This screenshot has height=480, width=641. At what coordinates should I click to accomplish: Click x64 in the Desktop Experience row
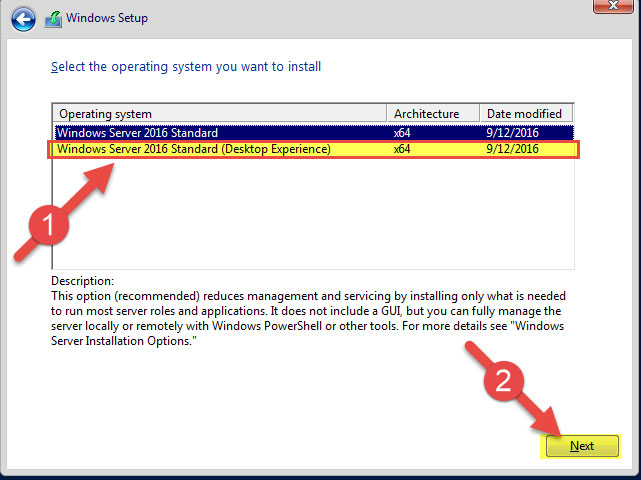[402, 149]
